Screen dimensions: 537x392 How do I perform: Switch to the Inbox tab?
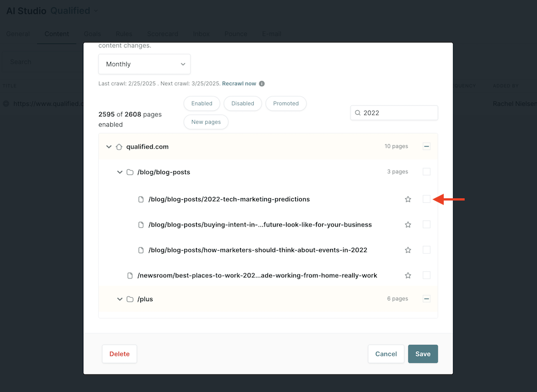click(x=201, y=34)
